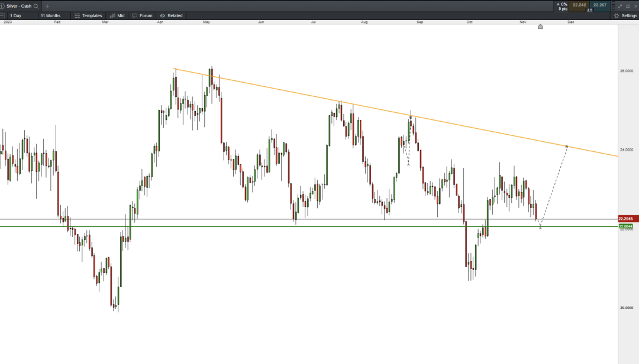The height and width of the screenshot is (364, 639).
Task: Click the drag handle beside buy price
Action: [612, 6]
